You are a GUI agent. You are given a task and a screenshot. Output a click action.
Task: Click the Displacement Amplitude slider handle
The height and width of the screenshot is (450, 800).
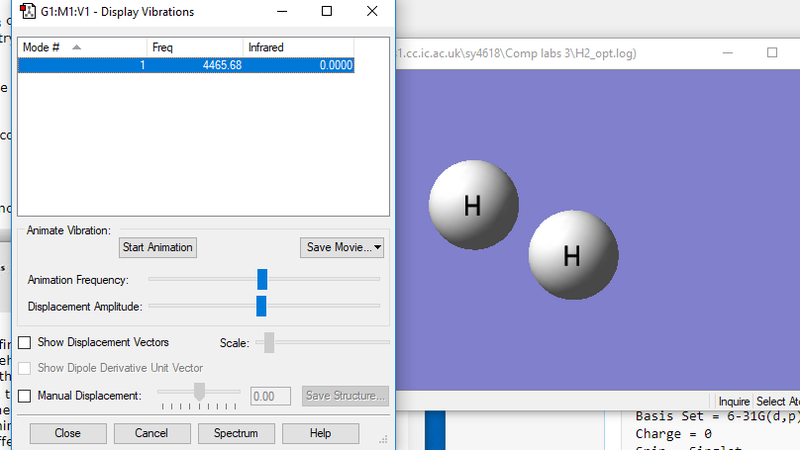tap(261, 306)
